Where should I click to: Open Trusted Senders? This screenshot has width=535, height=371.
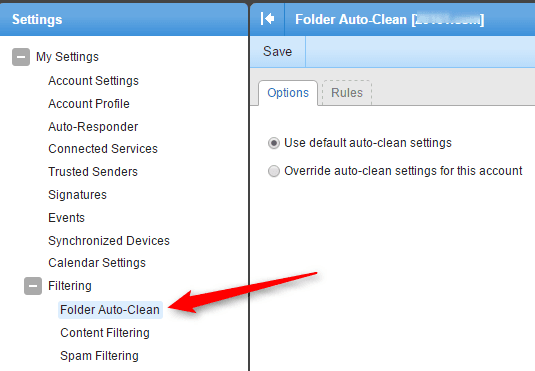(93, 172)
